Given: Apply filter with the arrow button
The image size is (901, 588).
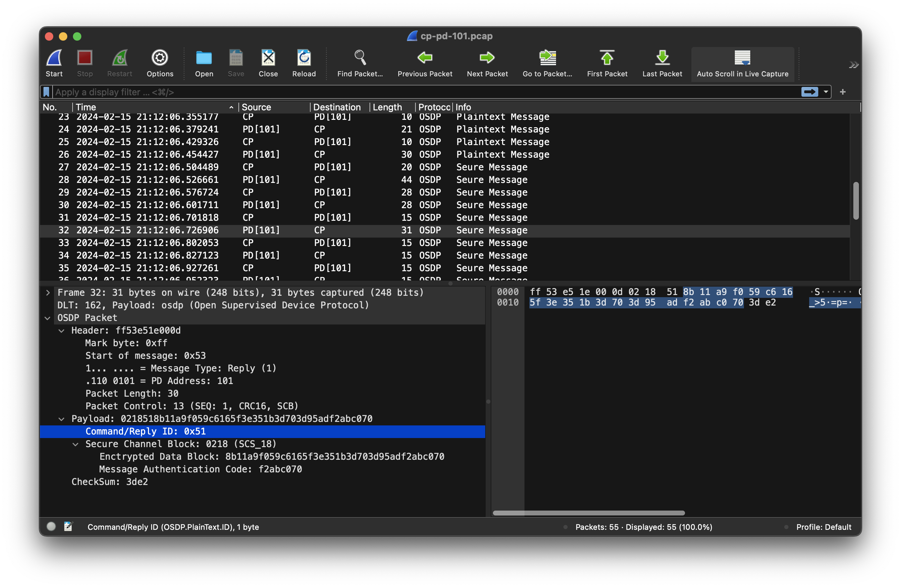Looking at the screenshot, I should [809, 92].
